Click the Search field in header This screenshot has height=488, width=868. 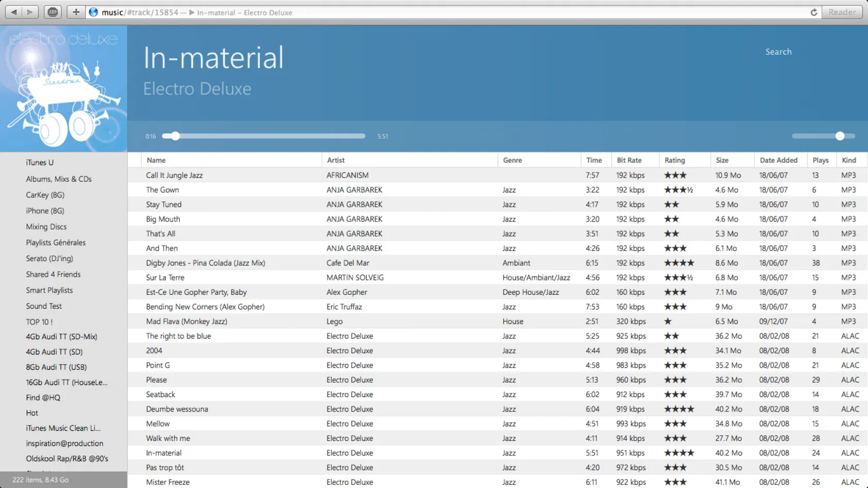(x=778, y=52)
